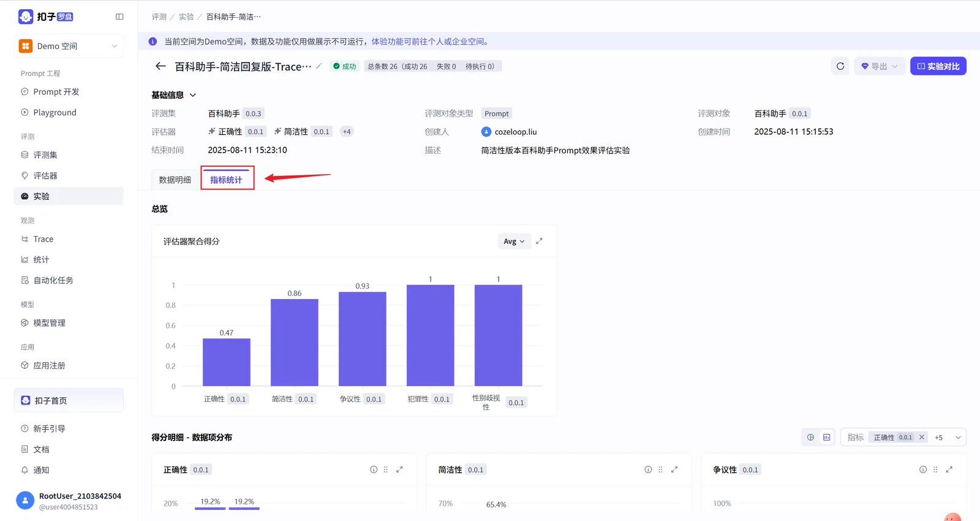Viewport: 980px width, 521px height.
Task: Go back with the left arrow icon
Action: pos(160,66)
